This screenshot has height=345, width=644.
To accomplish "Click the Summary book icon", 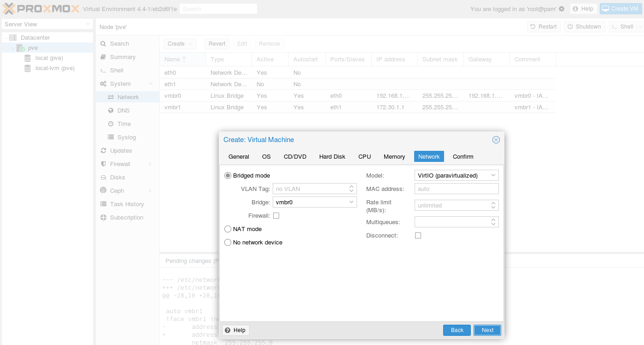I will (x=103, y=57).
